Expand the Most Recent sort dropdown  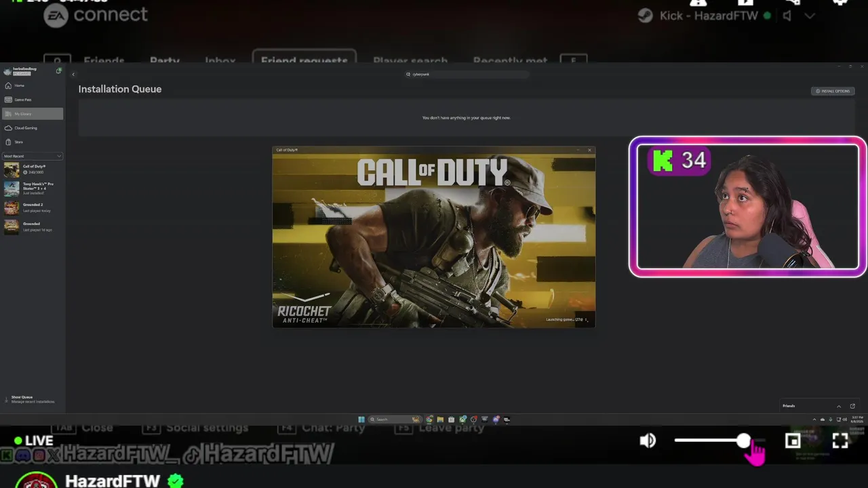(32, 157)
